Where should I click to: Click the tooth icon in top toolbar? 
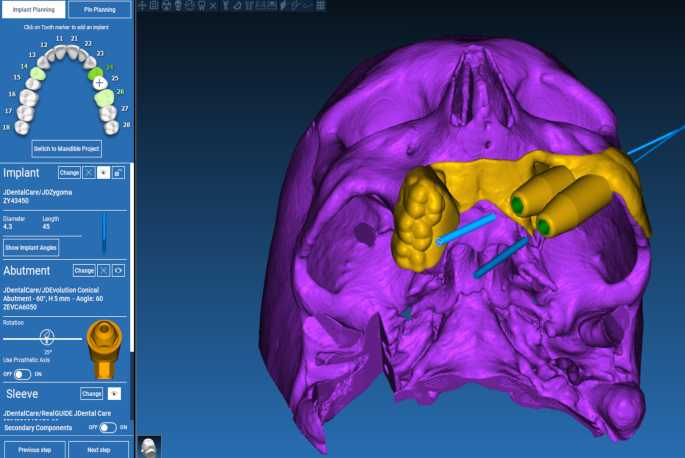pyautogui.click(x=201, y=5)
